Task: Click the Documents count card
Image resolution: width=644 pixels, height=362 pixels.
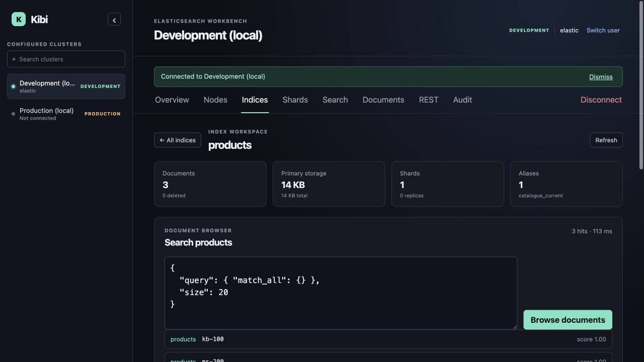Action: pyautogui.click(x=210, y=184)
